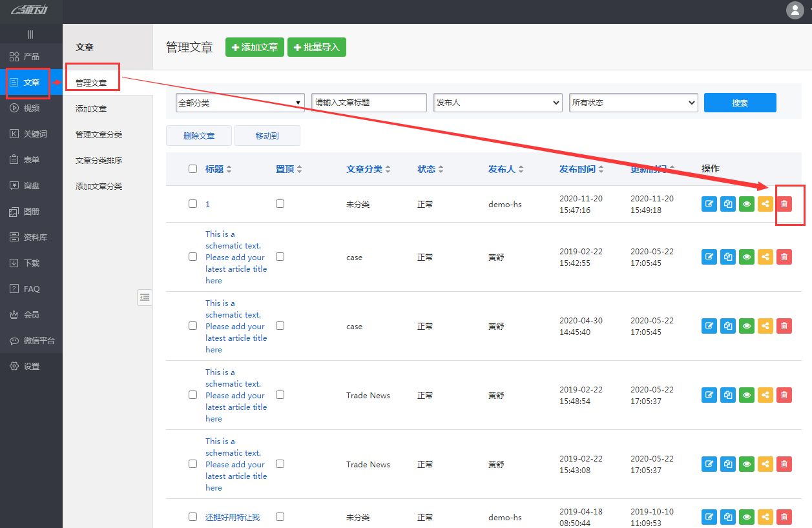Enable 置顶 for the article titled 1
The image size is (812, 528).
point(280,203)
